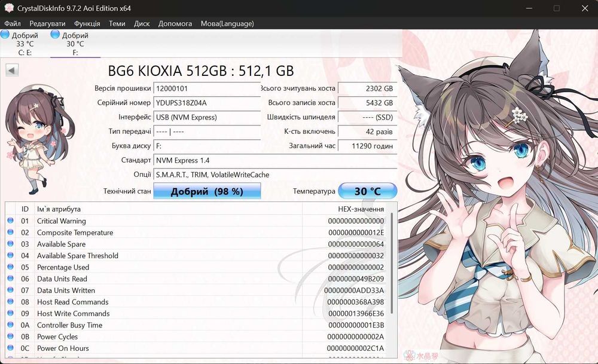This screenshot has height=364, width=598.
Task: Click power on count value 42 разів
Action: tap(368, 131)
